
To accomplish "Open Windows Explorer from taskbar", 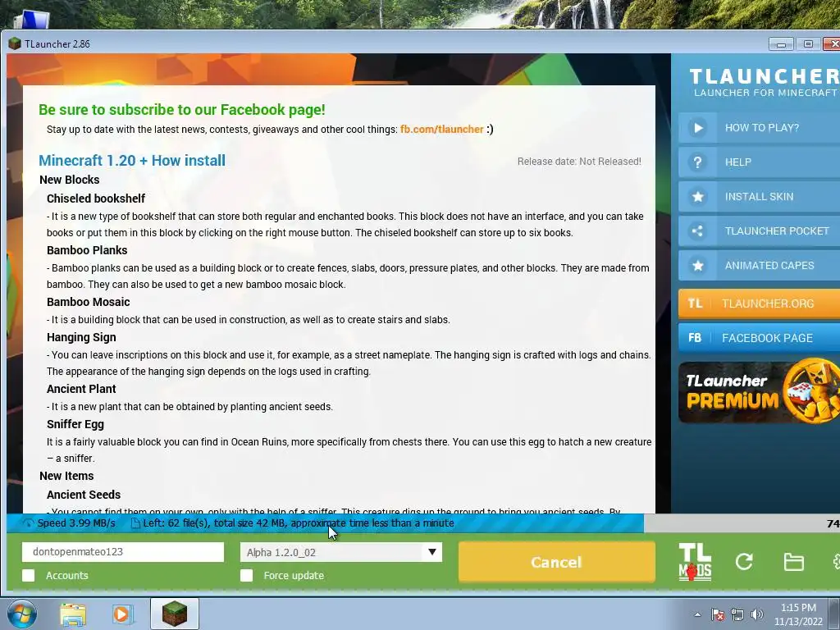I will pyautogui.click(x=73, y=614).
